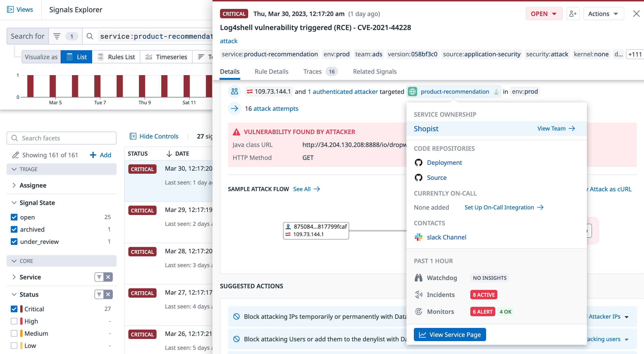This screenshot has width=644, height=354.
Task: Collapse the Signal State section
Action: pos(14,202)
